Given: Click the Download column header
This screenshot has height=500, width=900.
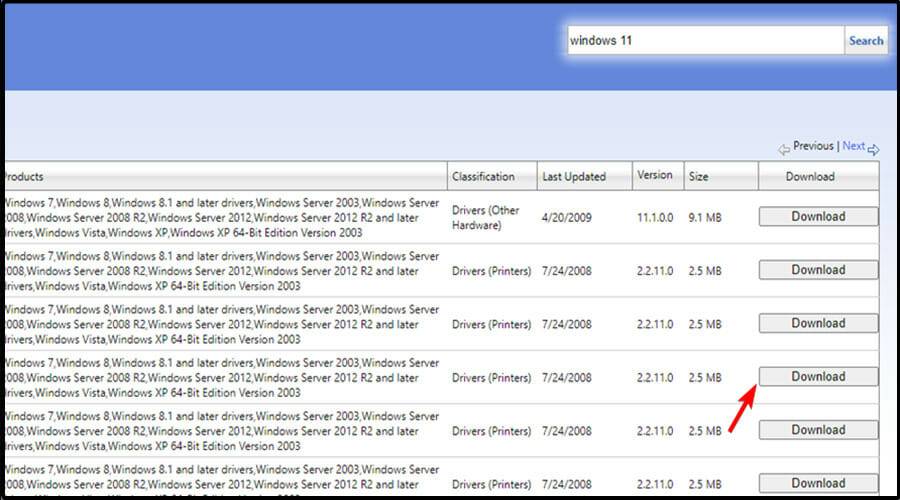Looking at the screenshot, I should tap(810, 177).
